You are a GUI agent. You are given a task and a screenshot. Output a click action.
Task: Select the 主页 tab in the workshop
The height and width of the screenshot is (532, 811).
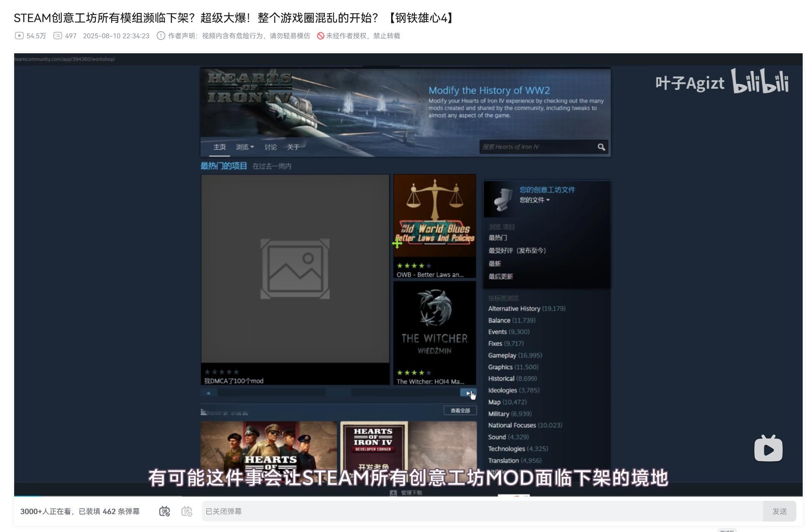coord(220,147)
